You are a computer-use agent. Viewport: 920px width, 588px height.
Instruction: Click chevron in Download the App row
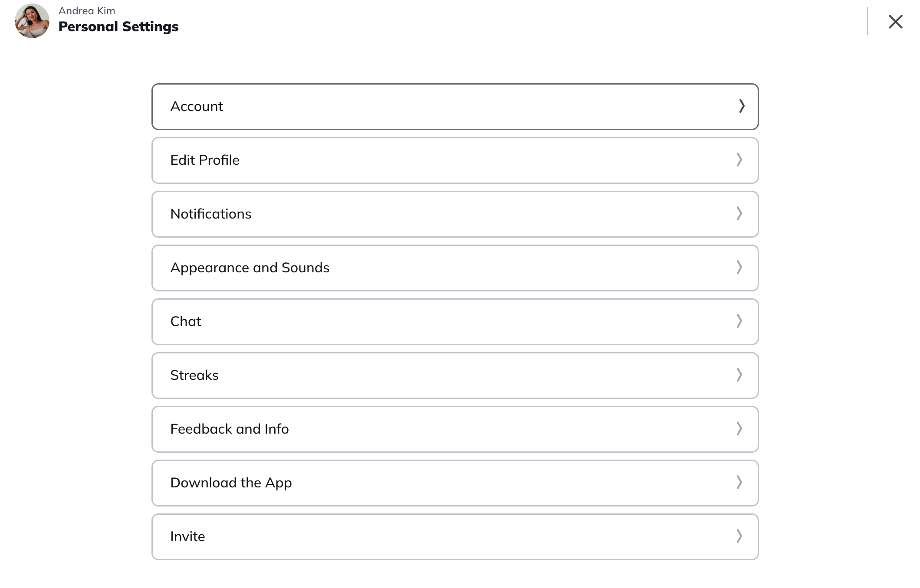tap(739, 483)
